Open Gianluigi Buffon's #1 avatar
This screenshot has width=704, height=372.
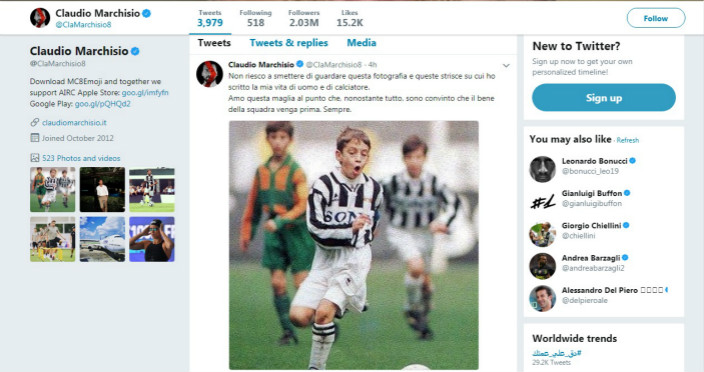tap(542, 201)
